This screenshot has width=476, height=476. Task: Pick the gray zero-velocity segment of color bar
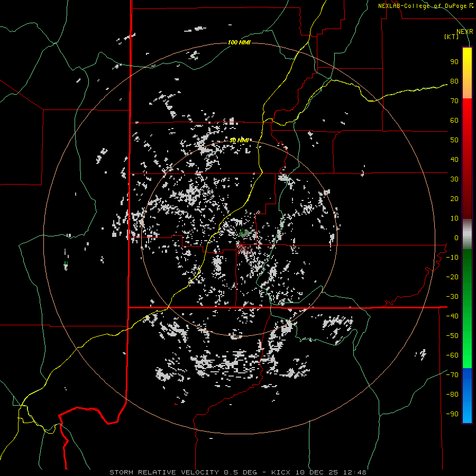pyautogui.click(x=467, y=234)
